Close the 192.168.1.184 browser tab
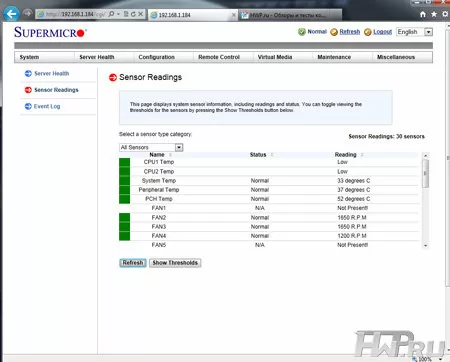450x362 pixels. pos(234,15)
